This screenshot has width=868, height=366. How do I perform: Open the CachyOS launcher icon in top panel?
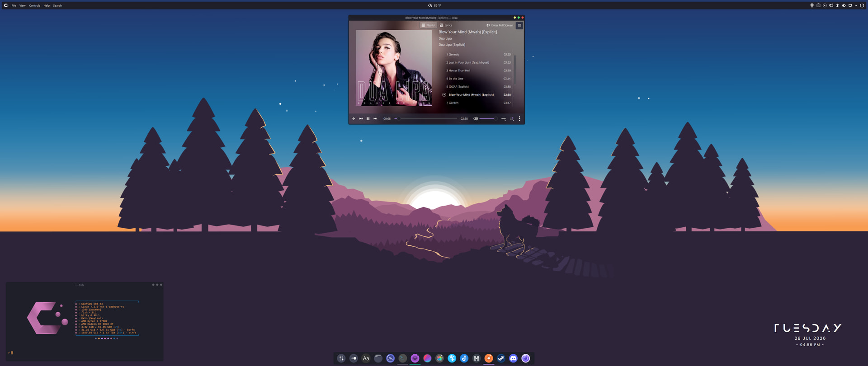click(x=6, y=5)
